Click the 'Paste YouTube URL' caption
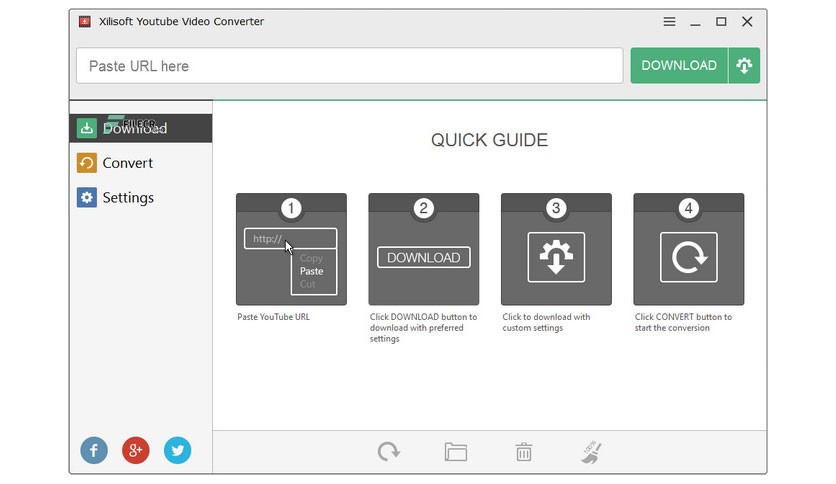This screenshot has width=836, height=484. 274,317
